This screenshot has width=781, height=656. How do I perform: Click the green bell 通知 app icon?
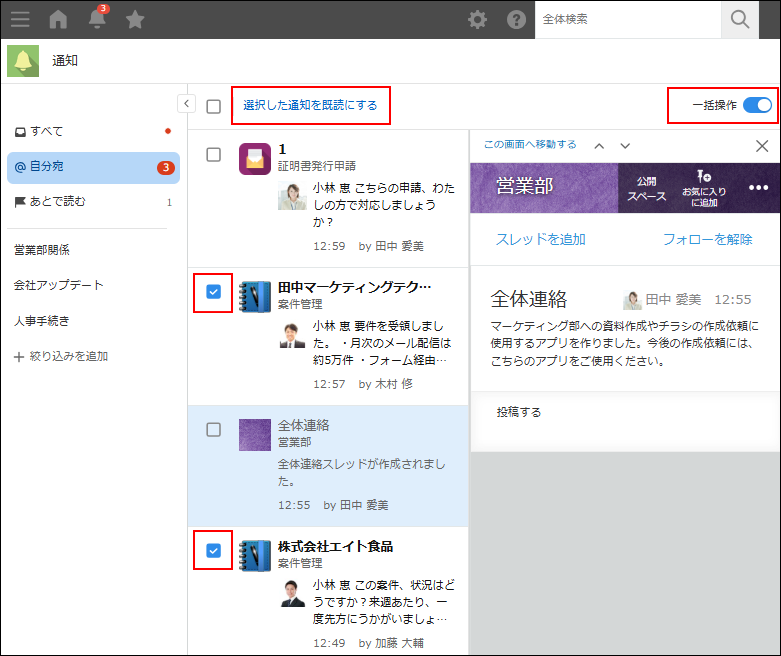coord(23,61)
